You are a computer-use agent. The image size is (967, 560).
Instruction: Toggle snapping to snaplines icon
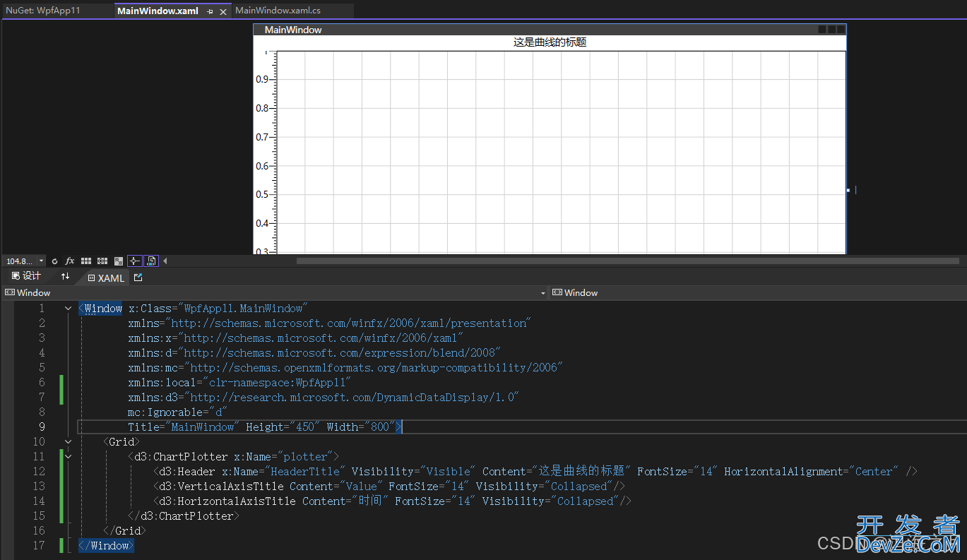click(x=135, y=261)
